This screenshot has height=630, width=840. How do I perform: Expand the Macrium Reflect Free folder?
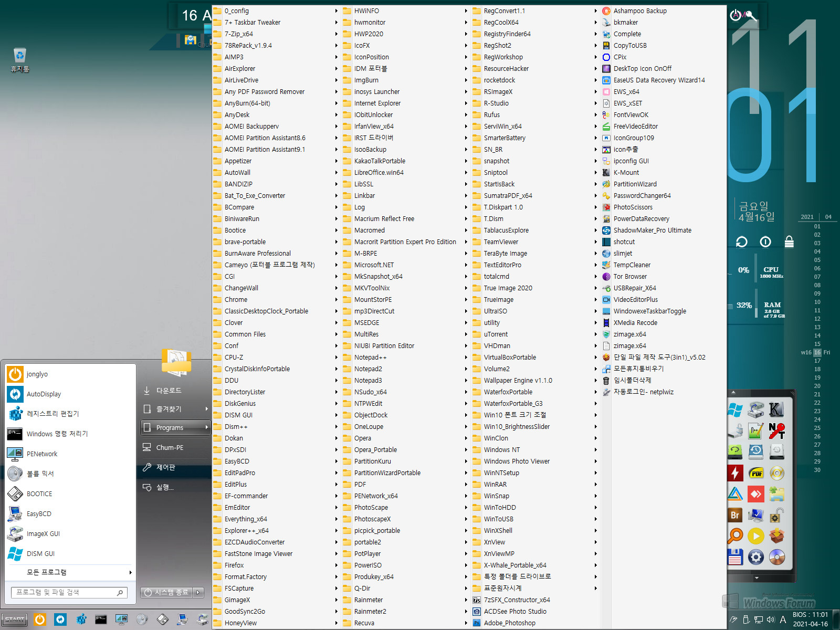(x=406, y=219)
